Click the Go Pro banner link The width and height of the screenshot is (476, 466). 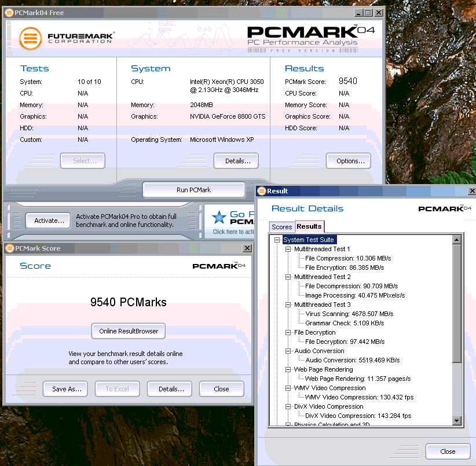[x=230, y=221]
